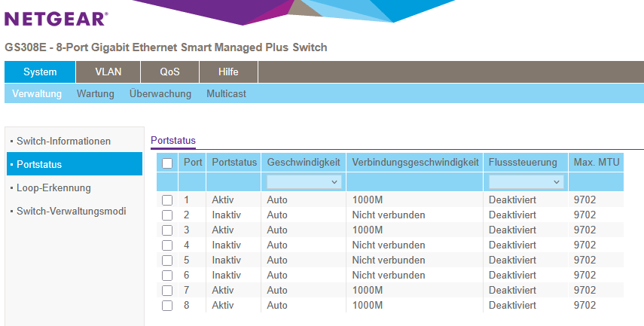
Task: Check the checkbox for port 1
Action: coord(167,200)
